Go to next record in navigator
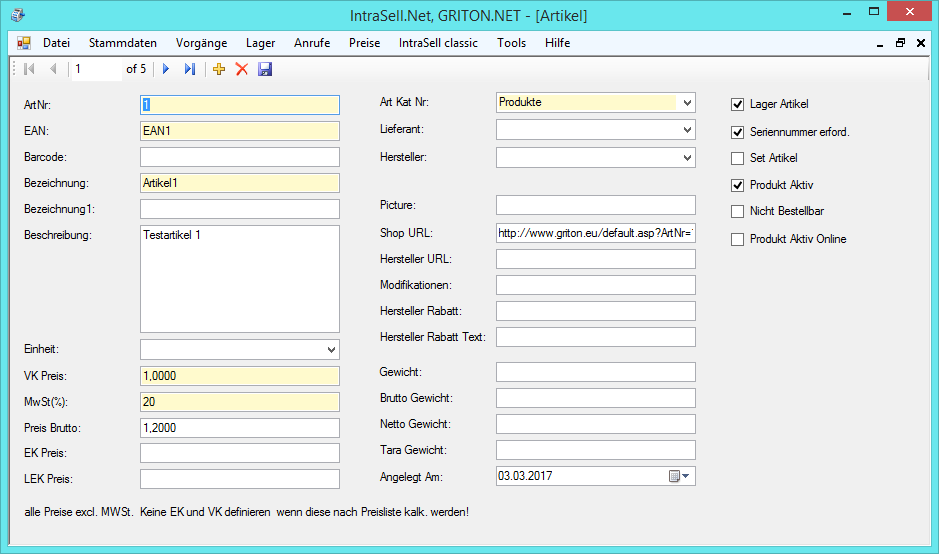Viewport: 939px width, 554px height. click(x=166, y=69)
